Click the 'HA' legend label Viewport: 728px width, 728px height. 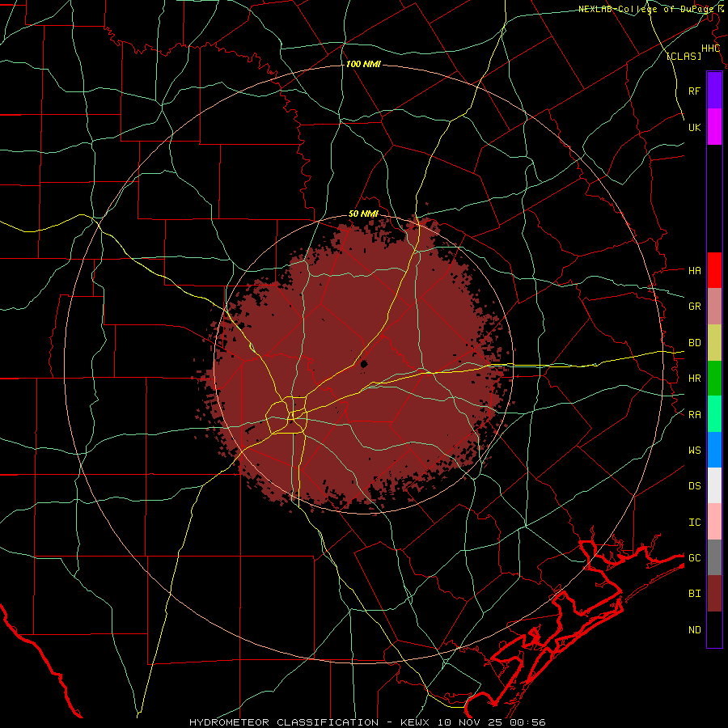tap(694, 270)
